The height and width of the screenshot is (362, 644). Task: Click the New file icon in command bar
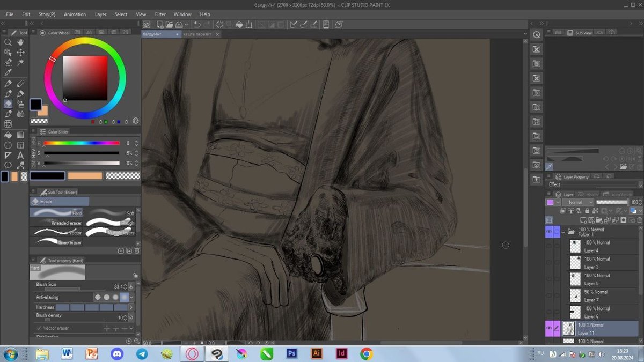click(x=160, y=24)
